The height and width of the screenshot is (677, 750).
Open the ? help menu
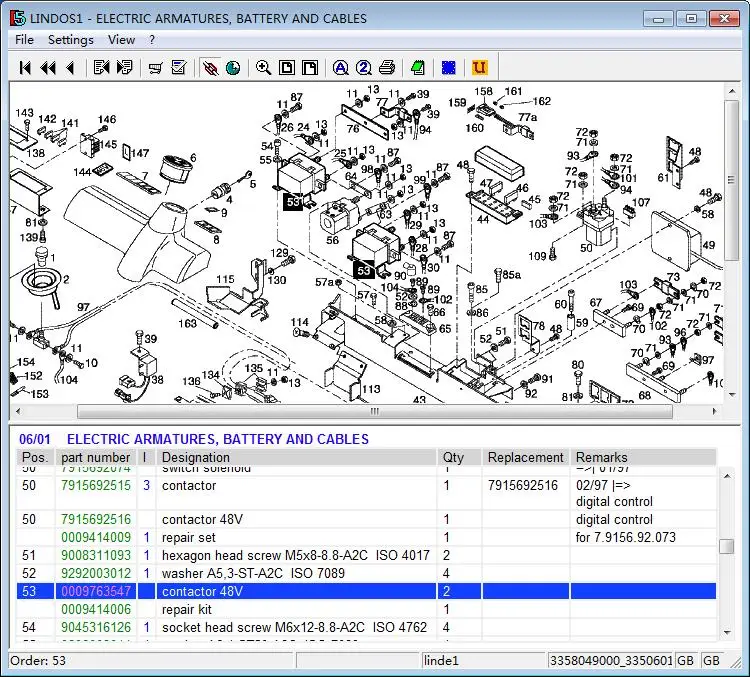pos(152,40)
